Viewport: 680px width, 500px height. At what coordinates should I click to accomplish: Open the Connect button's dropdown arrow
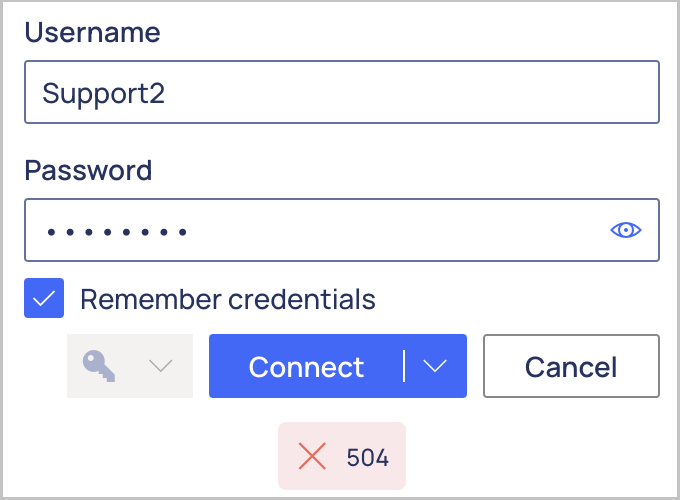435,366
